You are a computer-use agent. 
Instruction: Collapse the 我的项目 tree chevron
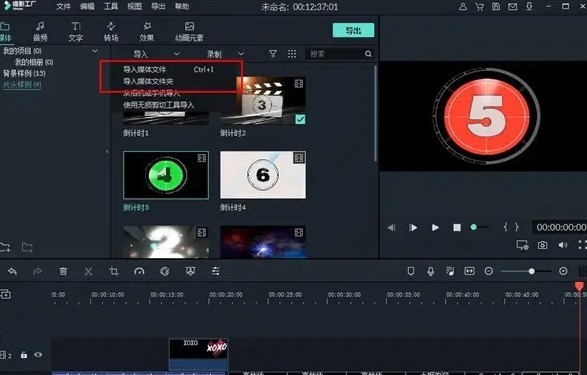click(x=95, y=51)
